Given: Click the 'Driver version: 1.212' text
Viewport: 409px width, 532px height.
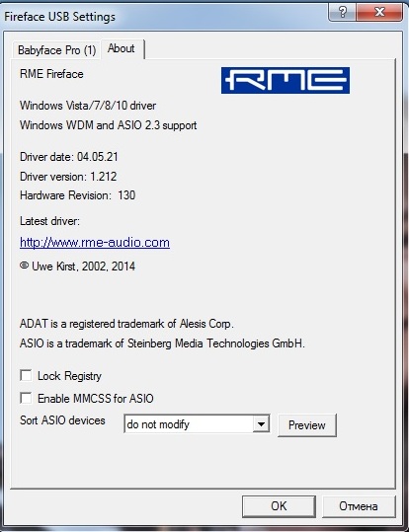Looking at the screenshot, I should click(68, 177).
